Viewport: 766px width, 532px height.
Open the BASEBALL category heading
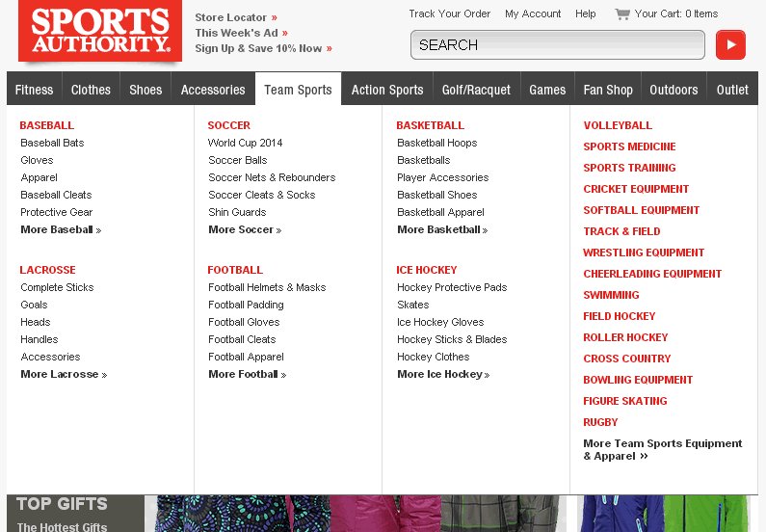[x=47, y=125]
